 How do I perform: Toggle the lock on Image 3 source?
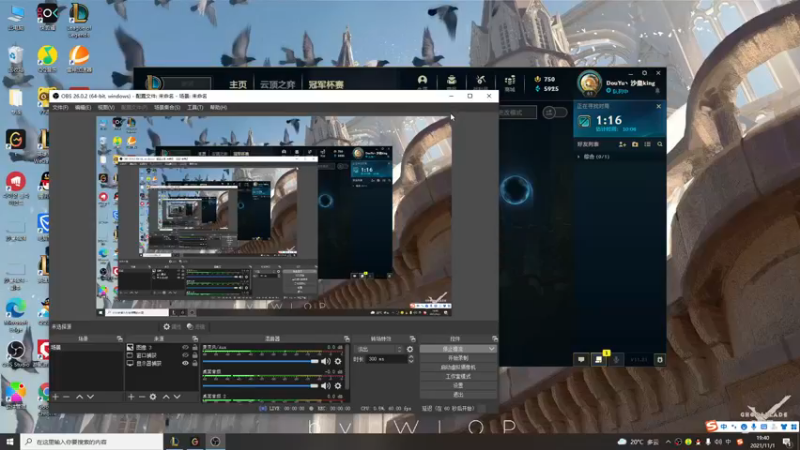(194, 347)
